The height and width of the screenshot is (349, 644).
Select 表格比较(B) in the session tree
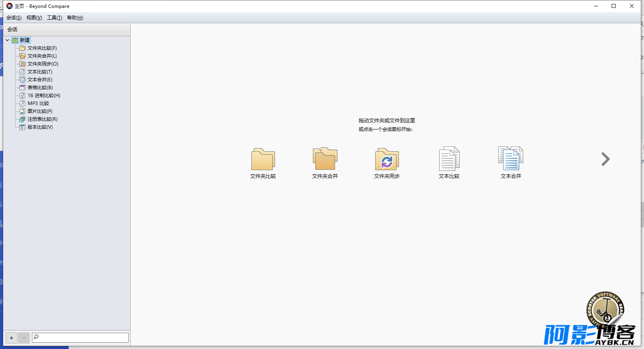[x=40, y=88]
